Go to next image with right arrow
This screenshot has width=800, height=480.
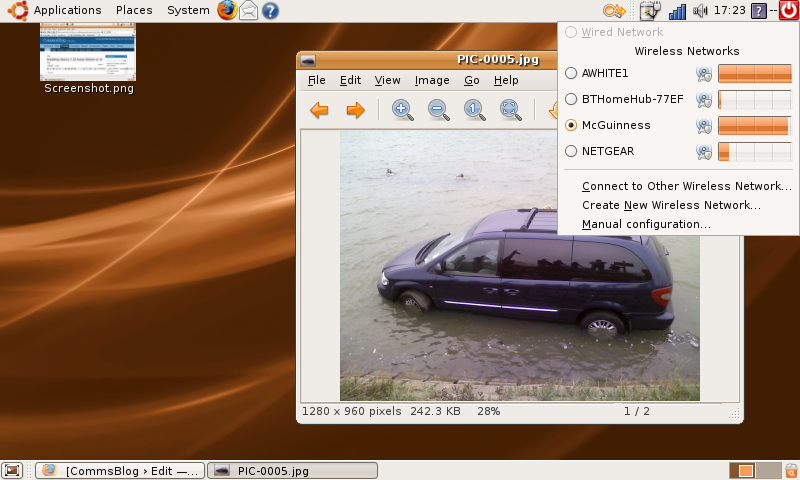(356, 110)
